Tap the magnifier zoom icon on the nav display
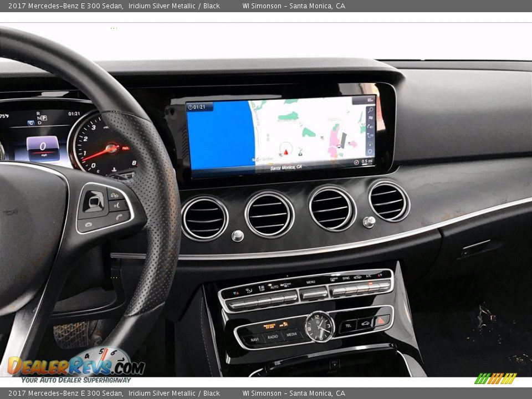The width and height of the screenshot is (532, 399). [x=370, y=110]
